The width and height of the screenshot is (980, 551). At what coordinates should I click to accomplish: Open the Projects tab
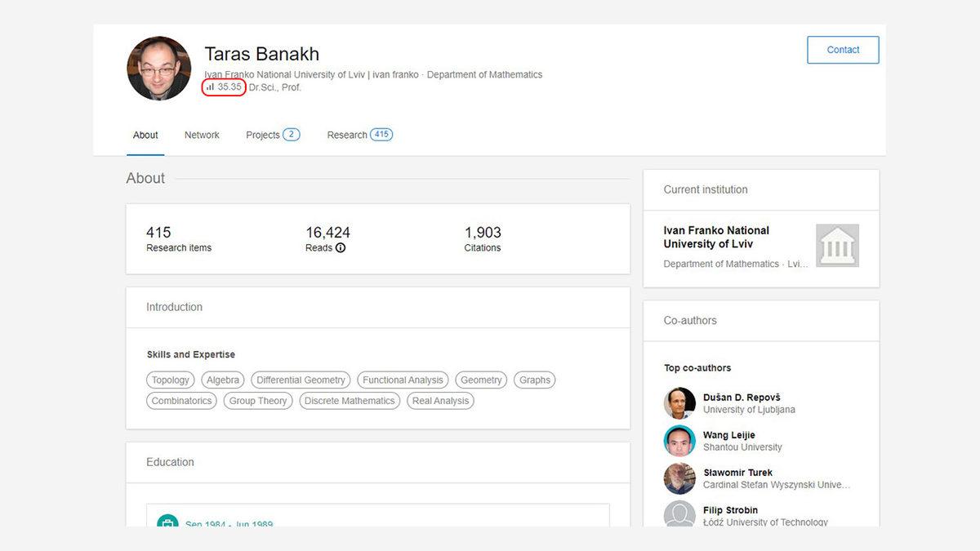coord(261,135)
